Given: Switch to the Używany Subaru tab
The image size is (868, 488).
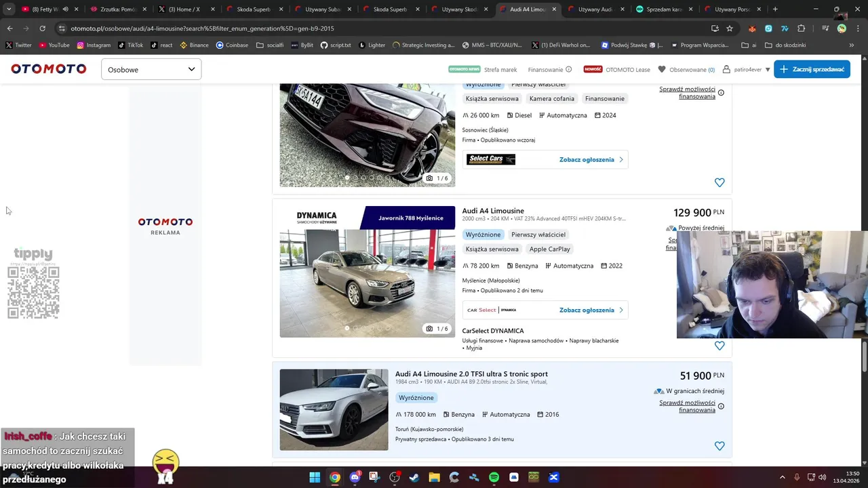Looking at the screenshot, I should [x=323, y=9].
